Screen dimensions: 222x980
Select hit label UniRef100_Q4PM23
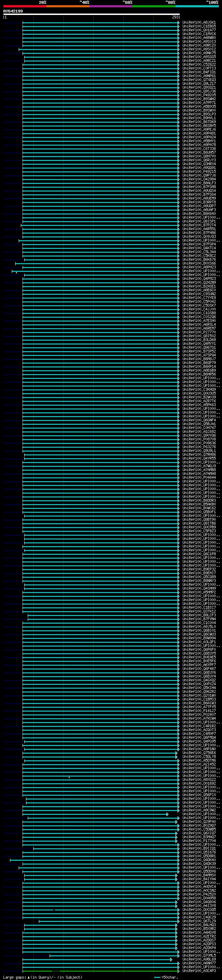pos(199,279)
